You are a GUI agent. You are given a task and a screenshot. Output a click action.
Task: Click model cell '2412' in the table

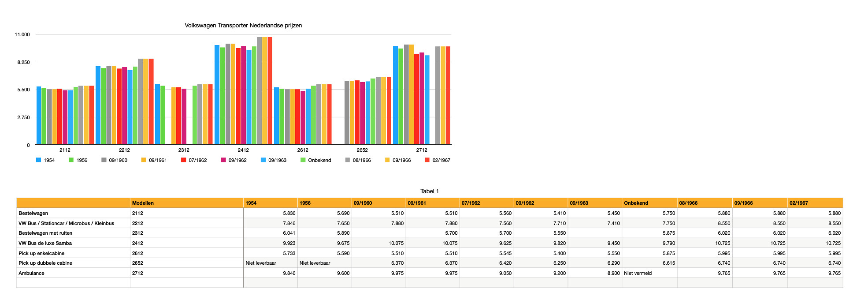tap(187, 243)
